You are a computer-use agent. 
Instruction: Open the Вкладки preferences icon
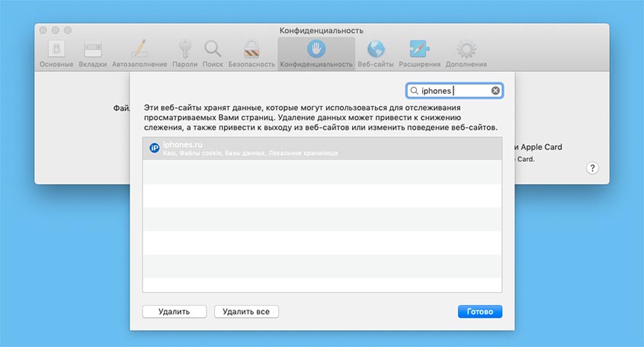93,50
